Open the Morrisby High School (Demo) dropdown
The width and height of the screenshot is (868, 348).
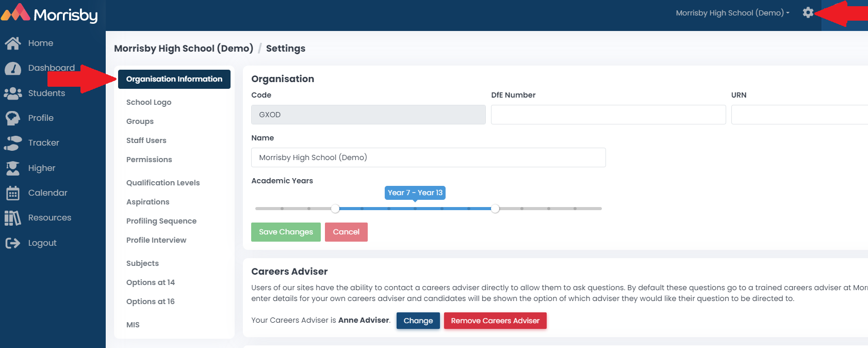732,13
